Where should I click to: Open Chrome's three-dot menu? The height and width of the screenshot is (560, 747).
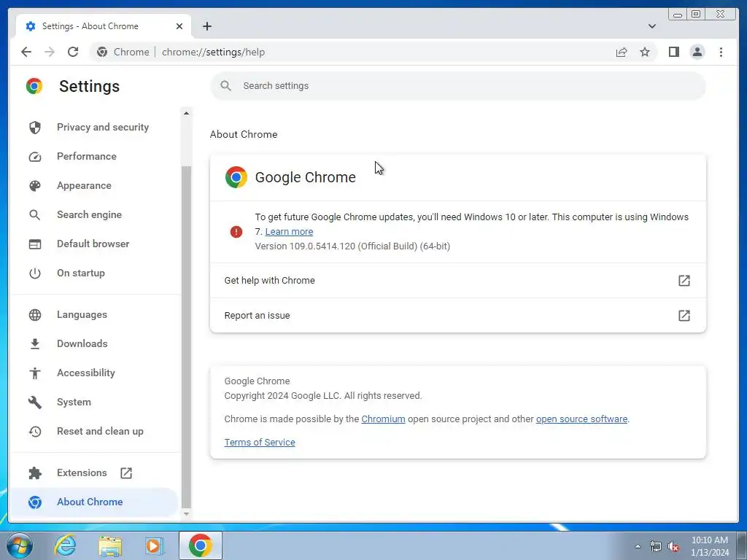(x=721, y=52)
